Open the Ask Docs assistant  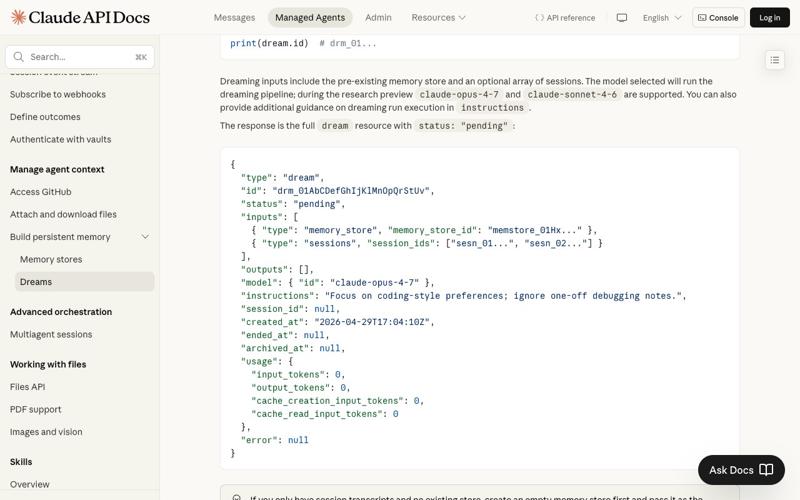(741, 470)
